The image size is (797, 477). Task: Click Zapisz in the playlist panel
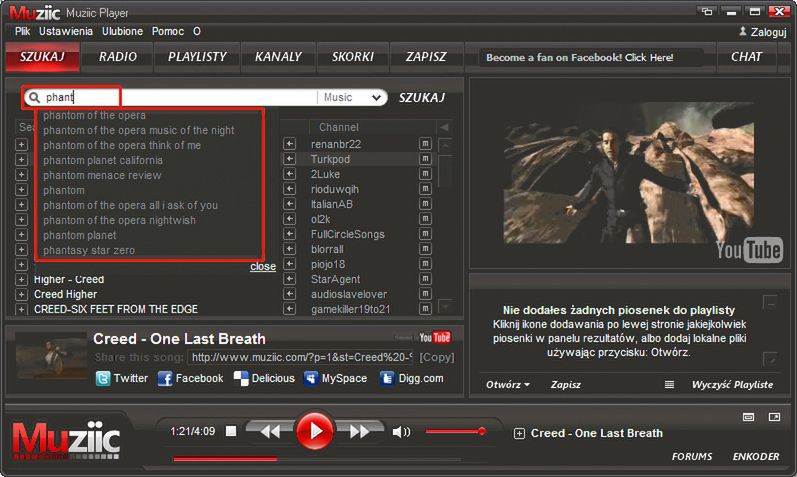click(566, 384)
